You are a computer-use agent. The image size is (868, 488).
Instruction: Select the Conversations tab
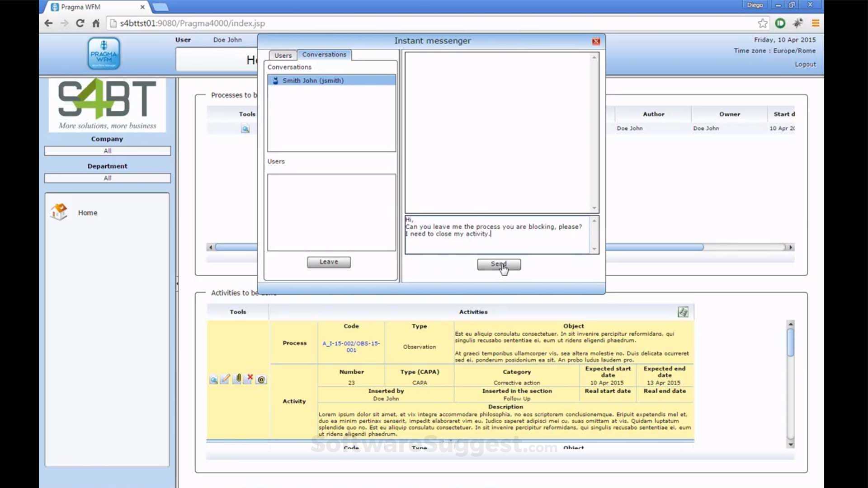click(x=324, y=54)
